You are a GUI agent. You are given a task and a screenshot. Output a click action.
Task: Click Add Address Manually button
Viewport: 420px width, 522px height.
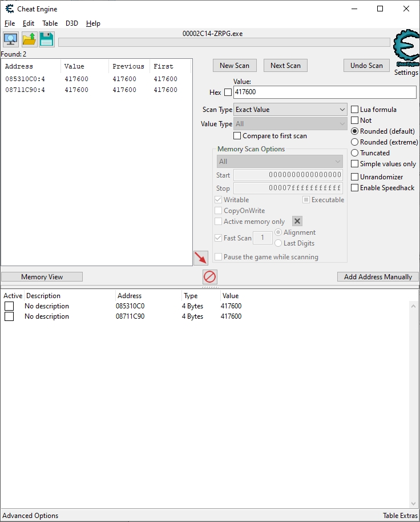click(378, 276)
